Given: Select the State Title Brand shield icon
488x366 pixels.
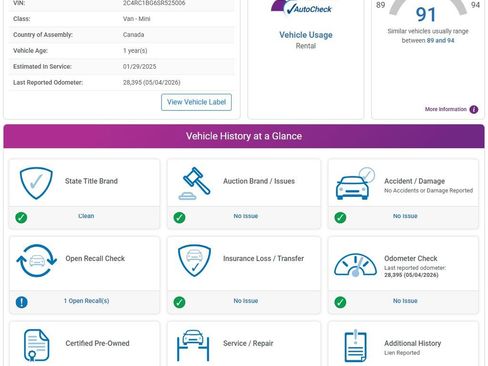Looking at the screenshot, I should point(36,183).
